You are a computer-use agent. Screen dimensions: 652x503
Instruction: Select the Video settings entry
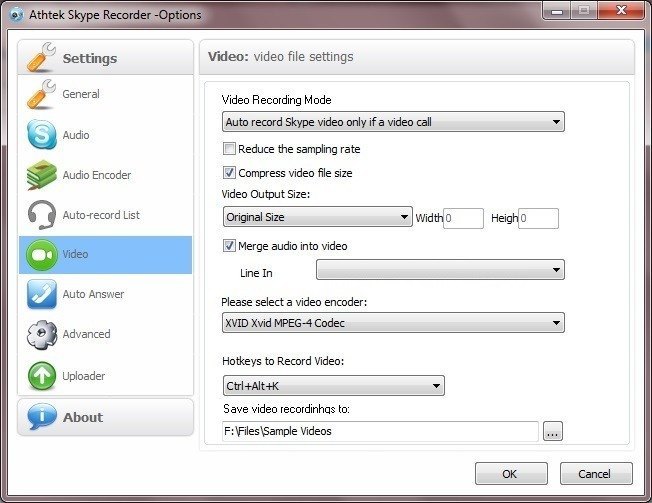106,255
